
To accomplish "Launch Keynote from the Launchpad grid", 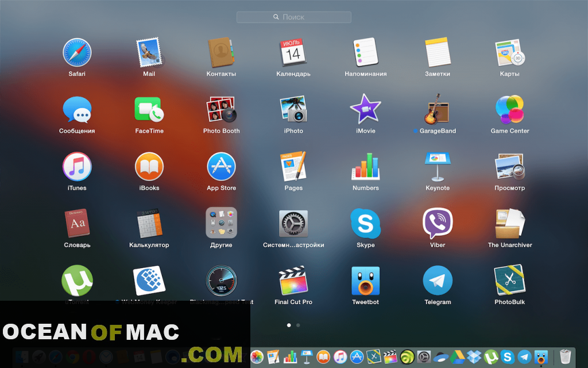I will [438, 167].
